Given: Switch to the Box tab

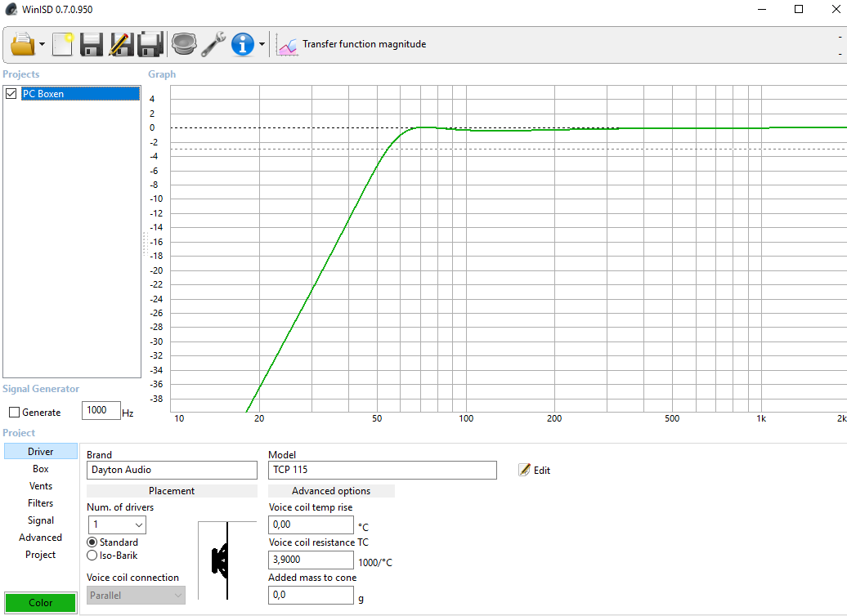Looking at the screenshot, I should tap(41, 469).
